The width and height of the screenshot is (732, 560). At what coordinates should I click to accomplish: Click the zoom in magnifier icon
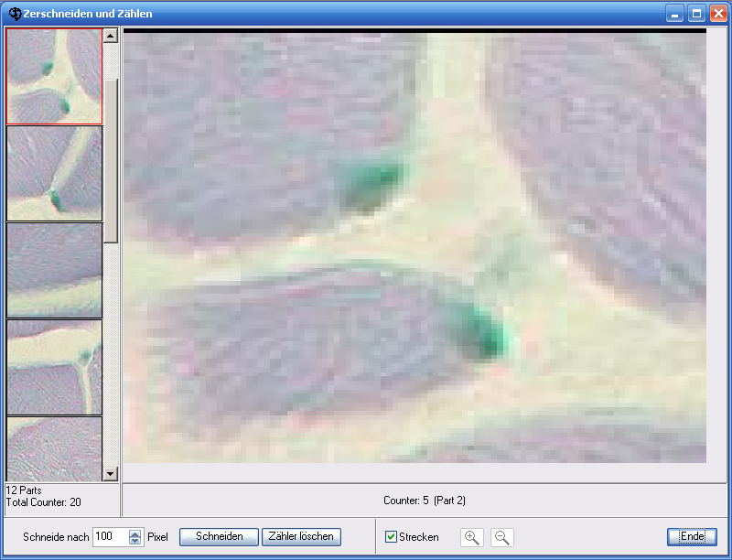472,537
